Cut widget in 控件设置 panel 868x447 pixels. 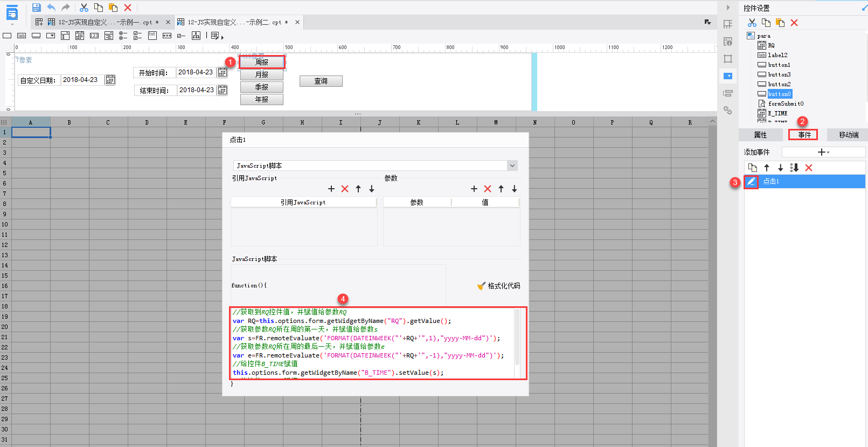pyautogui.click(x=752, y=23)
